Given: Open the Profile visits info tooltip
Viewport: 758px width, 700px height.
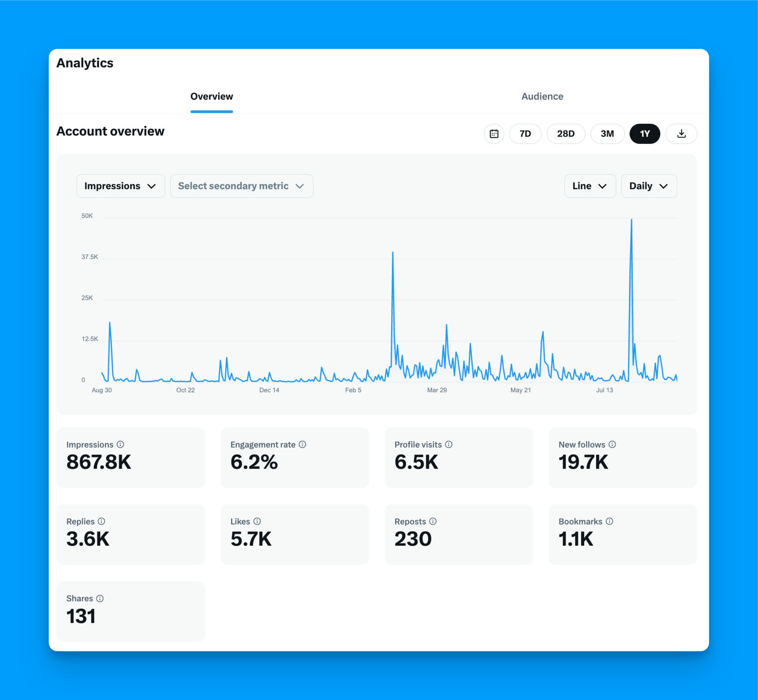Looking at the screenshot, I should 449,444.
